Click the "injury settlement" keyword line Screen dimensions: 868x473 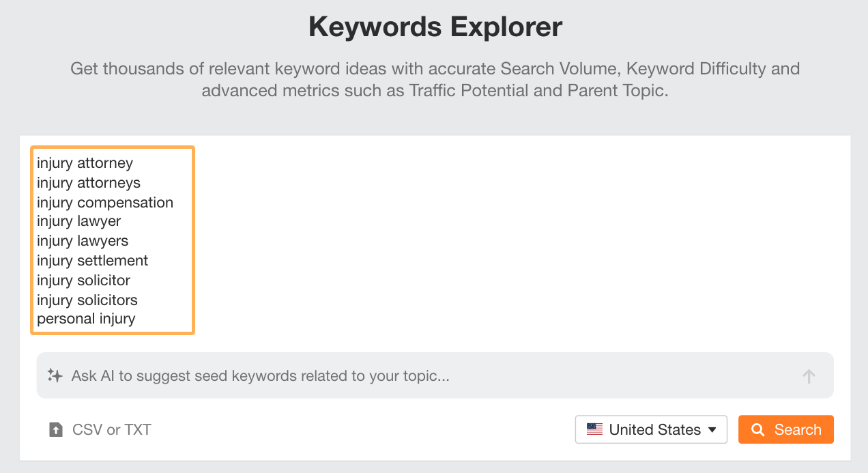coord(93,261)
